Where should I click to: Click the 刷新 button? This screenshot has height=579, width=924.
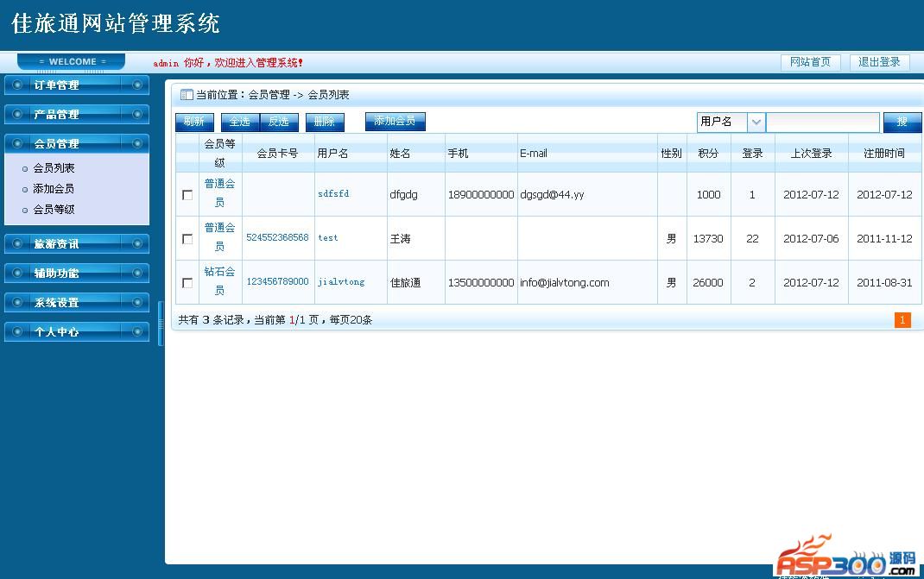pyautogui.click(x=194, y=122)
